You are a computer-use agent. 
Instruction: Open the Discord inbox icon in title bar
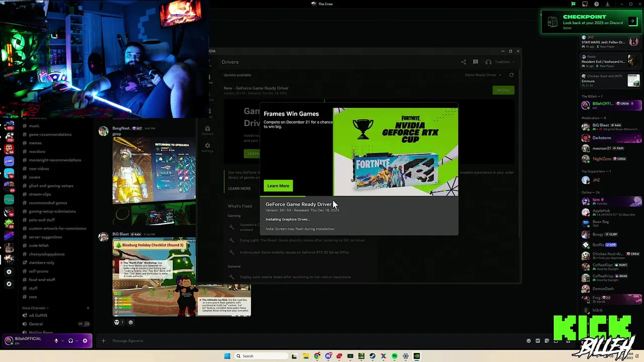pyautogui.click(x=585, y=4)
